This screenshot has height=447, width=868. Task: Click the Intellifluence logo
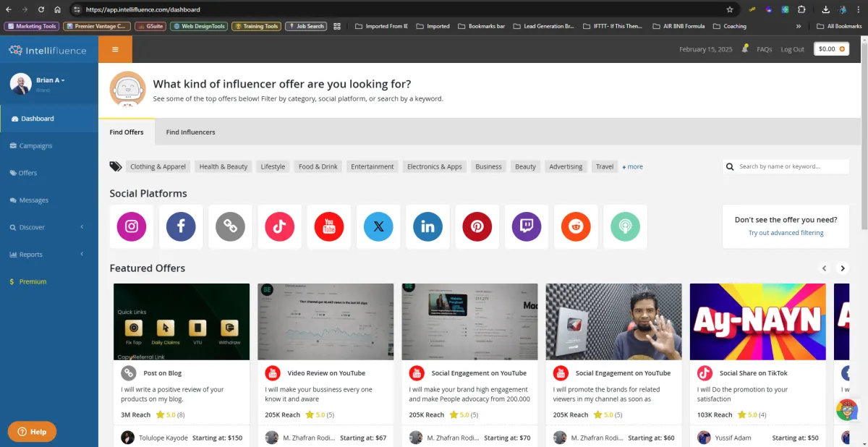coord(48,51)
